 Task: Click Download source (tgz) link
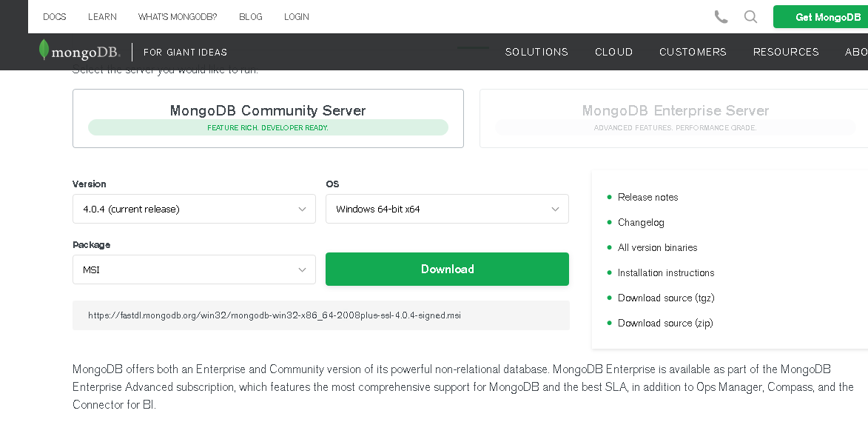pos(666,298)
